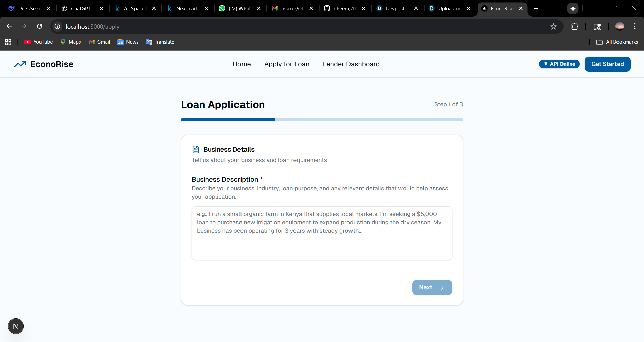Open the All Bookmarks folder
This screenshot has width=644, height=342.
[x=617, y=42]
